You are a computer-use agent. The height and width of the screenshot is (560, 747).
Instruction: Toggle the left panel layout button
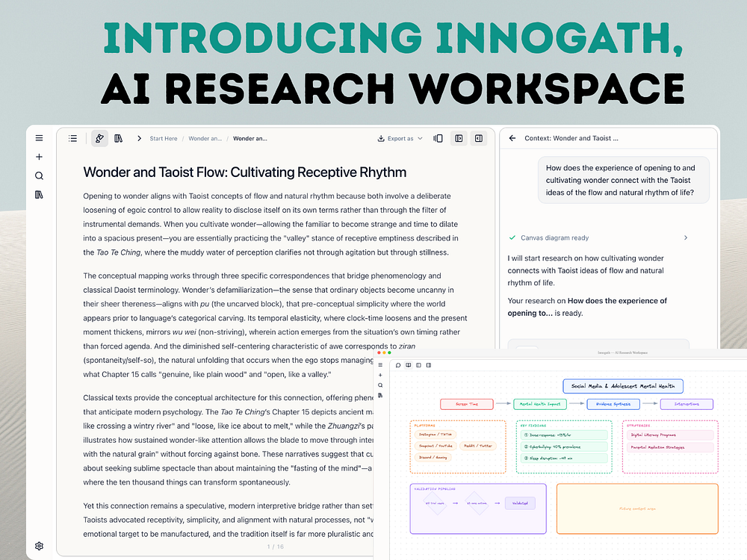pyautogui.click(x=459, y=138)
